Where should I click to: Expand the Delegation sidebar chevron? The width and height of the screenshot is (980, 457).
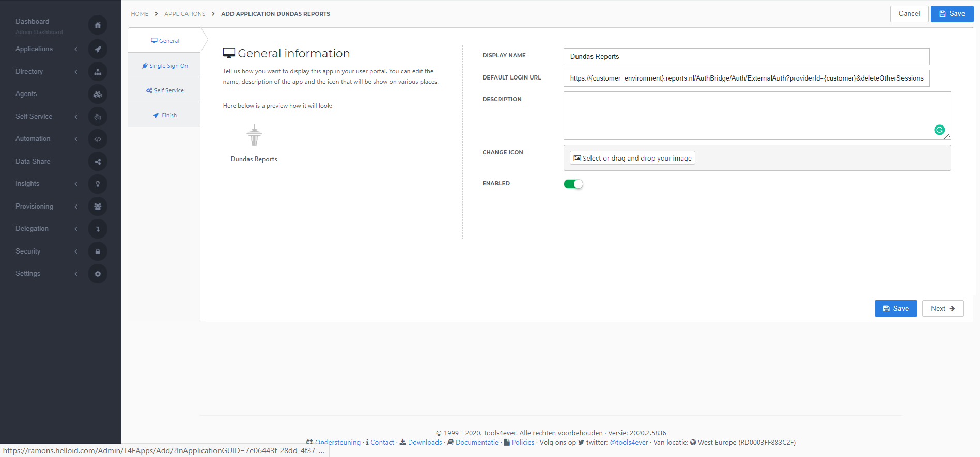[76, 229]
